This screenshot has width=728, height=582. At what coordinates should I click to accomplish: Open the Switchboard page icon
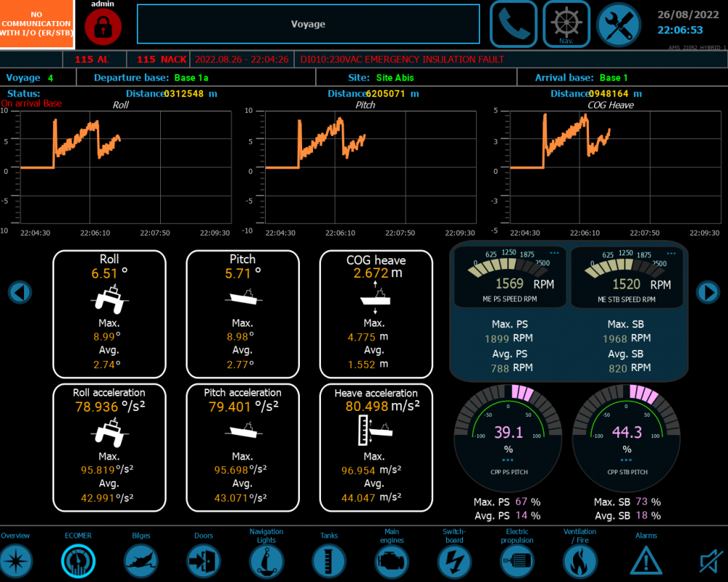[454, 561]
